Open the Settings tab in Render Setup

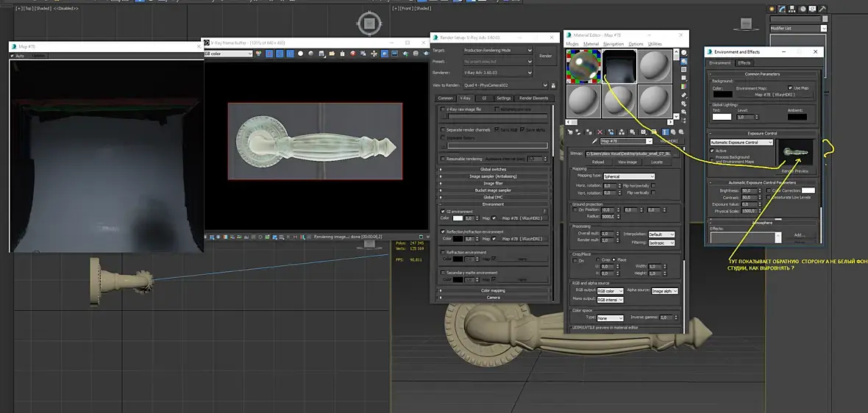pos(503,98)
